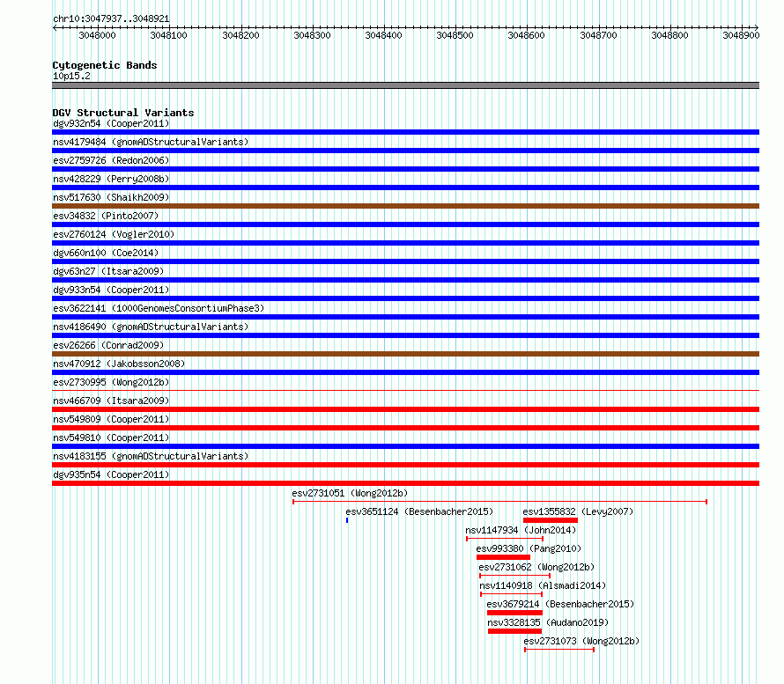This screenshot has width=784, height=684.
Task: Open the nsv466709 (Itsara2009) label
Action: click(111, 401)
